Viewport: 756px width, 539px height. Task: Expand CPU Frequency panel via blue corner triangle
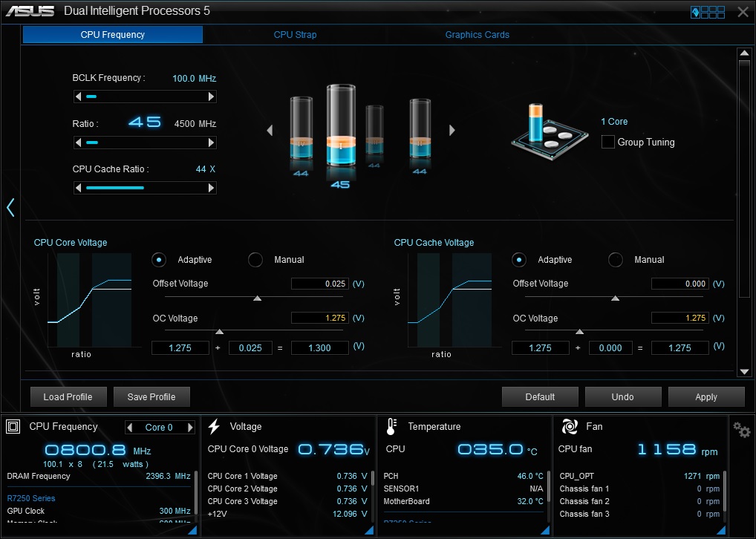tap(192, 530)
